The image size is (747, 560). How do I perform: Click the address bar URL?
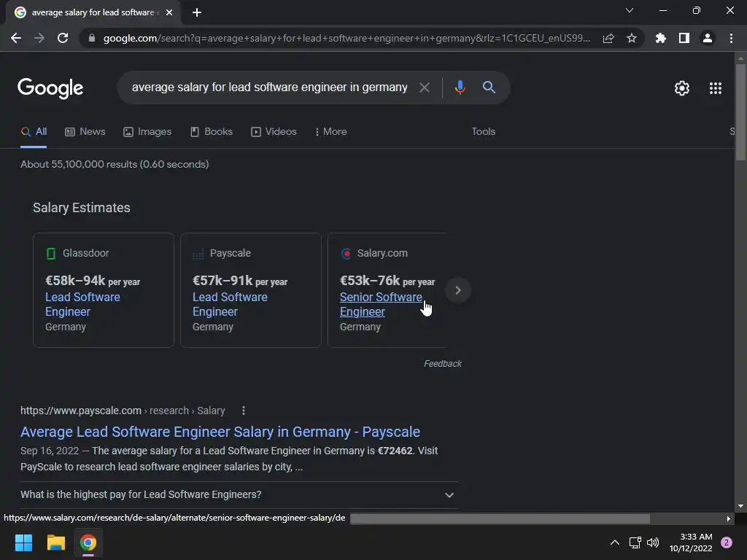pyautogui.click(x=347, y=38)
